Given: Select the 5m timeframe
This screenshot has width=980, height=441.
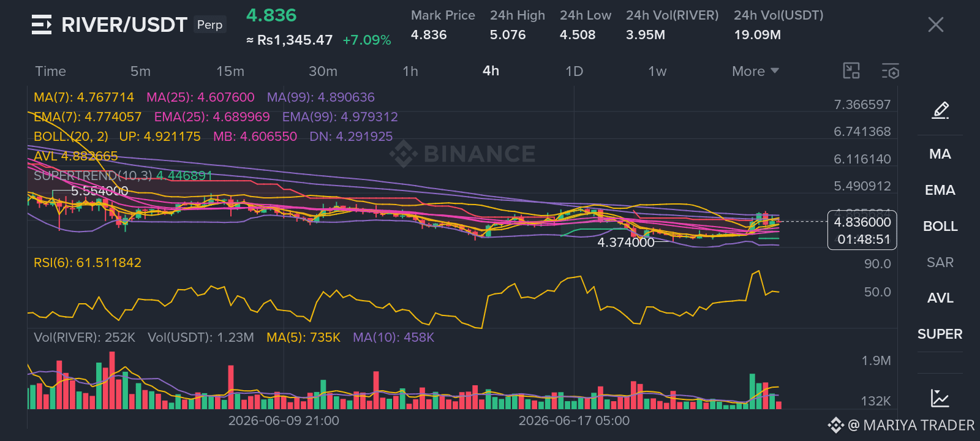Looking at the screenshot, I should [x=140, y=71].
